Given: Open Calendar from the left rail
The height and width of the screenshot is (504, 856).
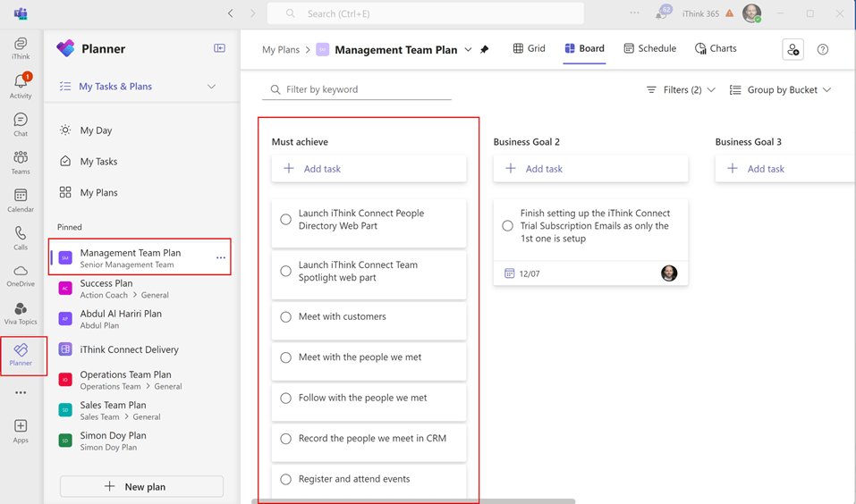Looking at the screenshot, I should (21, 200).
